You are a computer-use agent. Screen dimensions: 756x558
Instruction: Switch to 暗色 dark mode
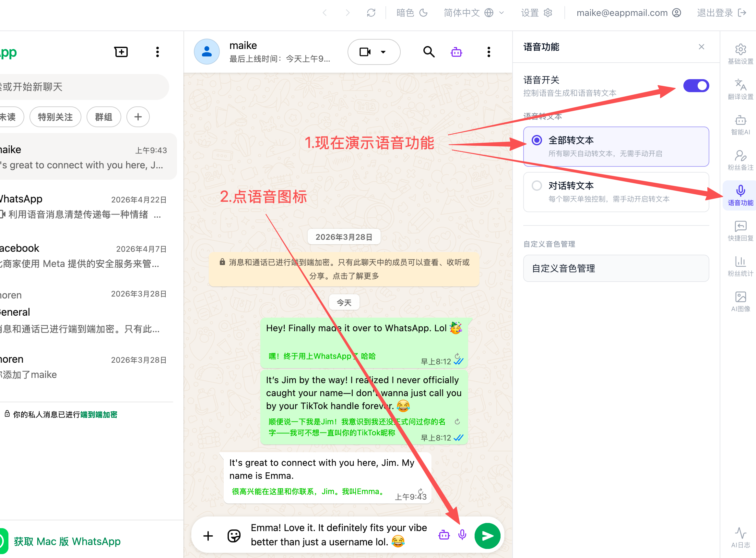pos(412,13)
